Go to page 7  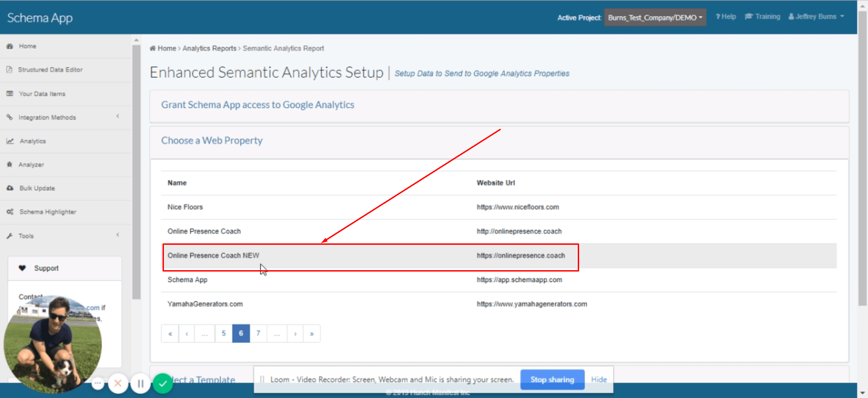tap(258, 334)
